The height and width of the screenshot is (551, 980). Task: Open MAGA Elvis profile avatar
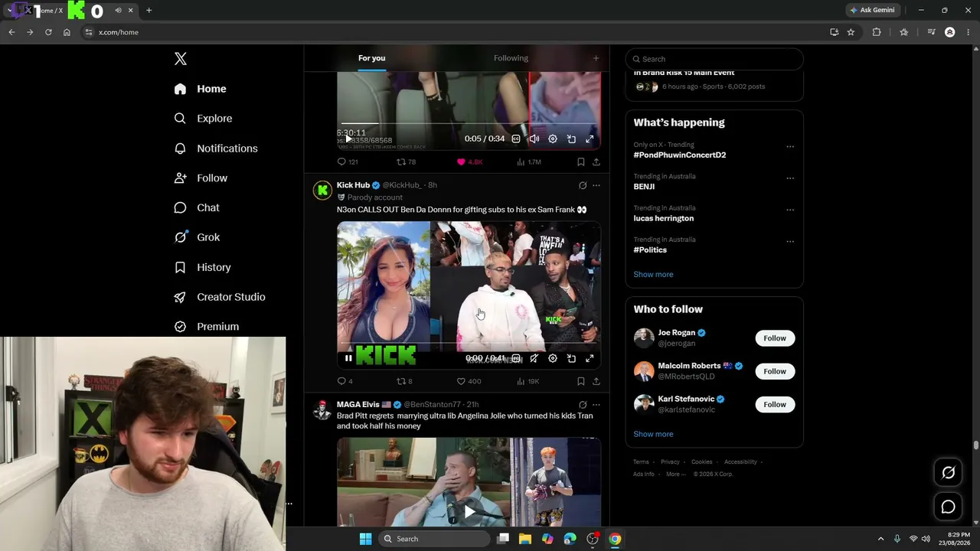322,409
